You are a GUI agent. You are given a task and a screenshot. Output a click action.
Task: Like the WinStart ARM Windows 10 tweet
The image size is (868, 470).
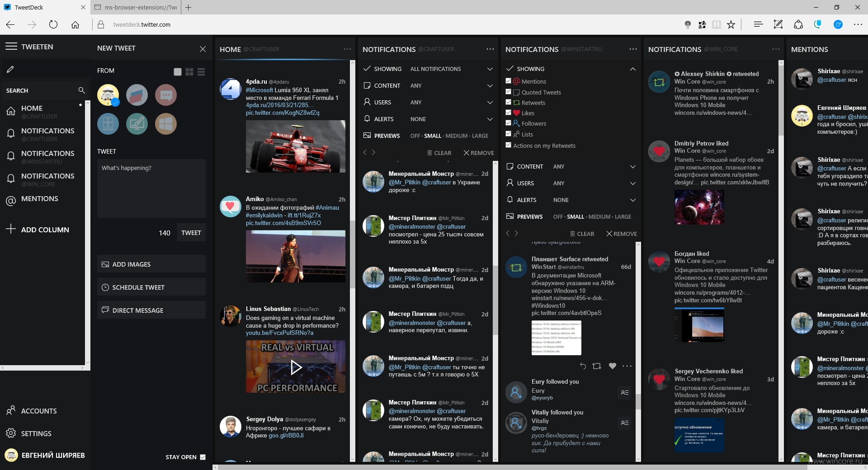pyautogui.click(x=612, y=366)
